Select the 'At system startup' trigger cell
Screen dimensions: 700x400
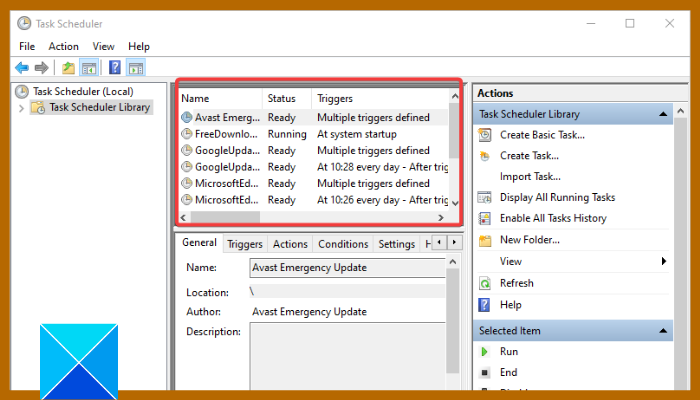[357, 134]
